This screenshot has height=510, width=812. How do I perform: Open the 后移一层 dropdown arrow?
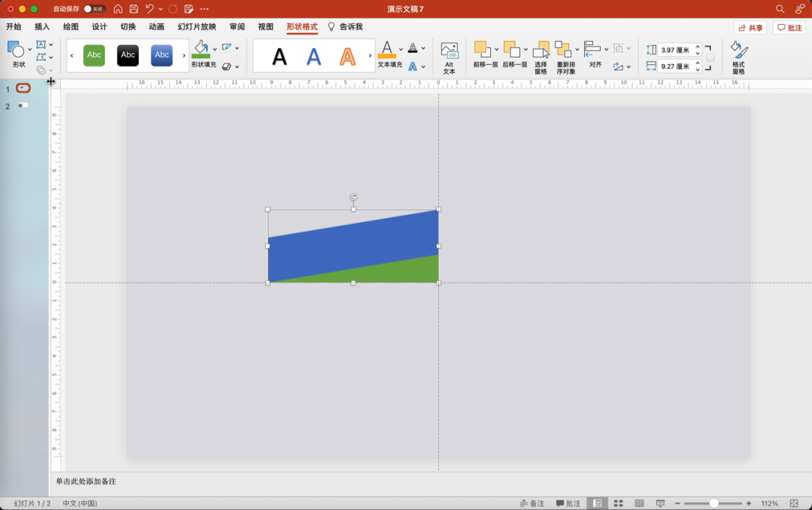pyautogui.click(x=525, y=49)
